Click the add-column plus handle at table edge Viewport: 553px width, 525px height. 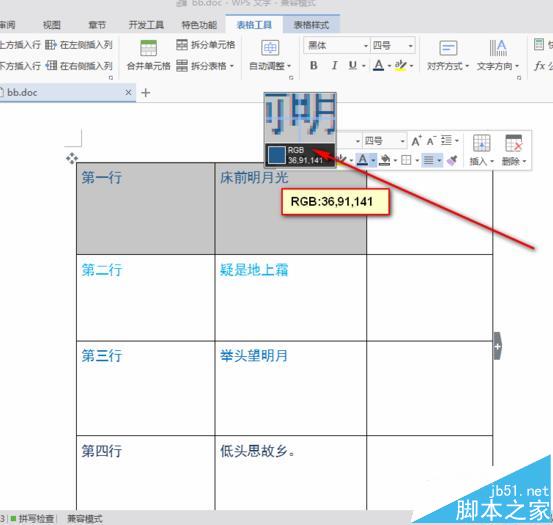[x=497, y=346]
